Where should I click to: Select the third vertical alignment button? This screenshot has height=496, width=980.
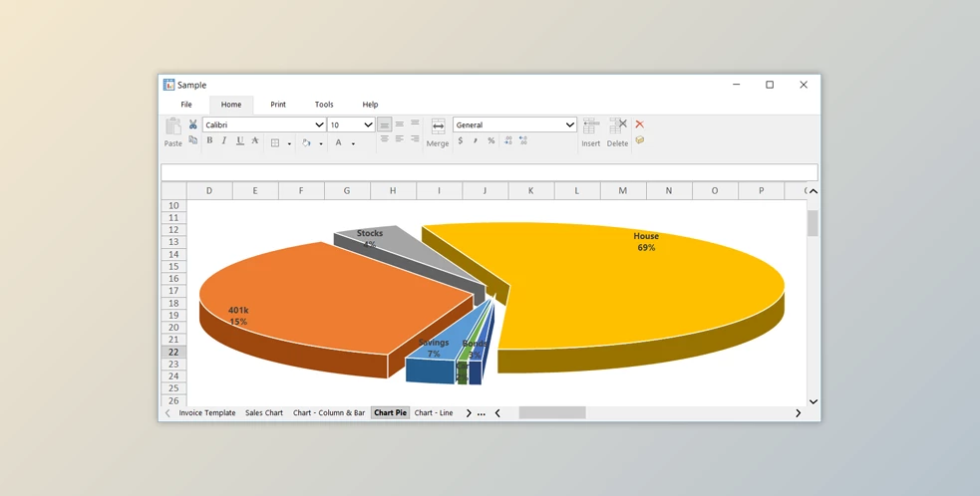click(415, 124)
